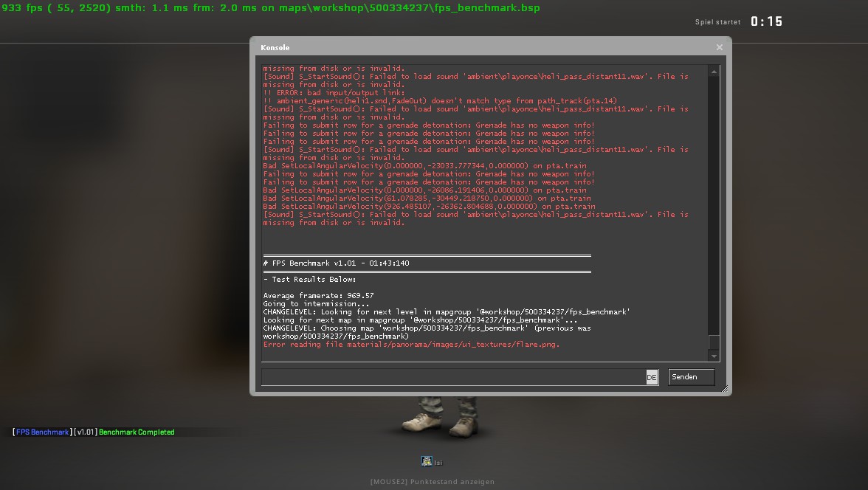The height and width of the screenshot is (490, 868).
Task: Click the console resize grip corner
Action: click(x=725, y=389)
